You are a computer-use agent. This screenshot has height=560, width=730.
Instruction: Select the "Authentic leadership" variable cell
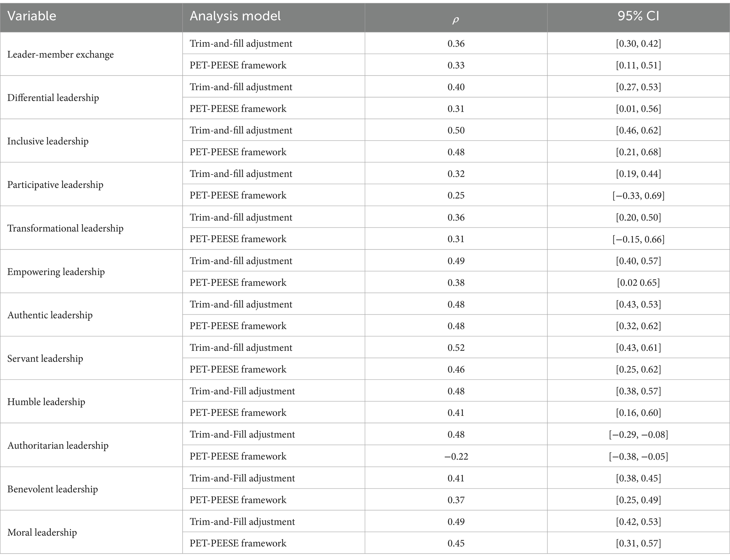50,315
